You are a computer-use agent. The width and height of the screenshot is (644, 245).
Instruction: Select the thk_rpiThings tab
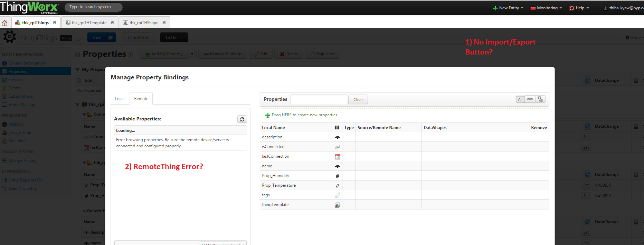pyautogui.click(x=35, y=23)
